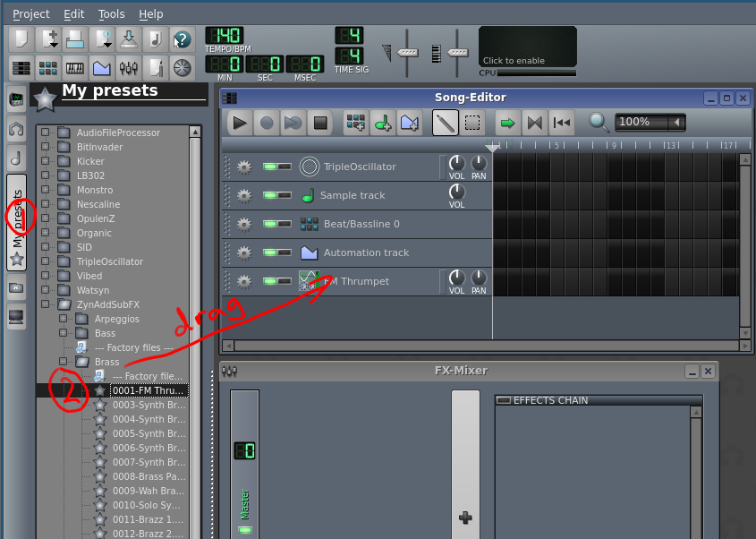Add a new sample track
The width and height of the screenshot is (756, 539).
pyautogui.click(x=384, y=123)
